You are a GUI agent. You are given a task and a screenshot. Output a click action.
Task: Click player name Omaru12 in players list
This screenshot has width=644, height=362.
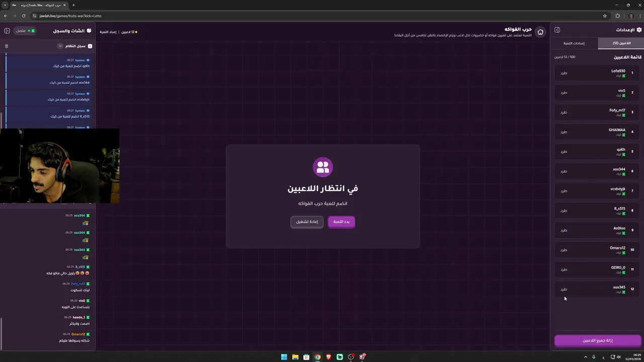617,248
